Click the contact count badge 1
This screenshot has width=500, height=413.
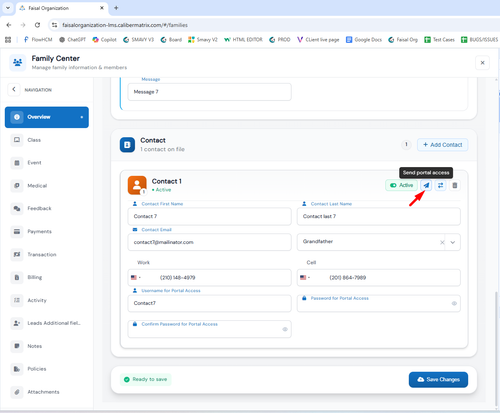tap(406, 144)
